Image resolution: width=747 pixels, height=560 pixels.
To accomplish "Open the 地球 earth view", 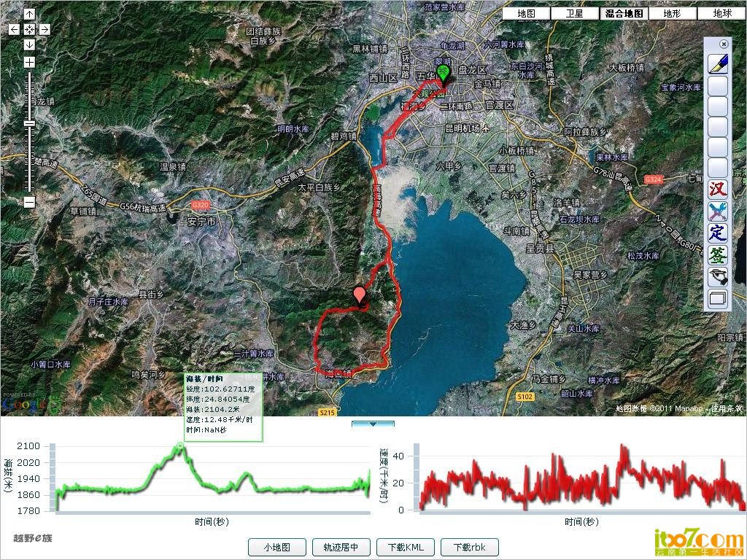I will click(x=721, y=13).
